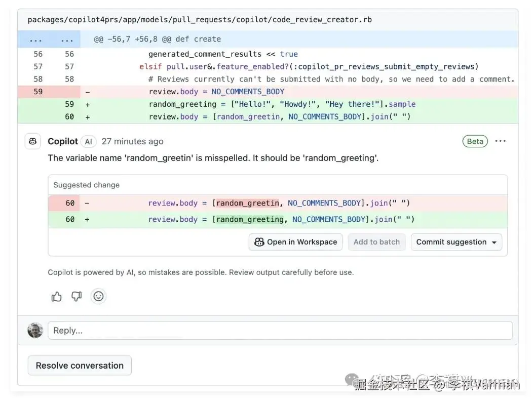This screenshot has width=532, height=403.
Task: Give thumbs down to Copilot's comment
Action: pos(77,297)
